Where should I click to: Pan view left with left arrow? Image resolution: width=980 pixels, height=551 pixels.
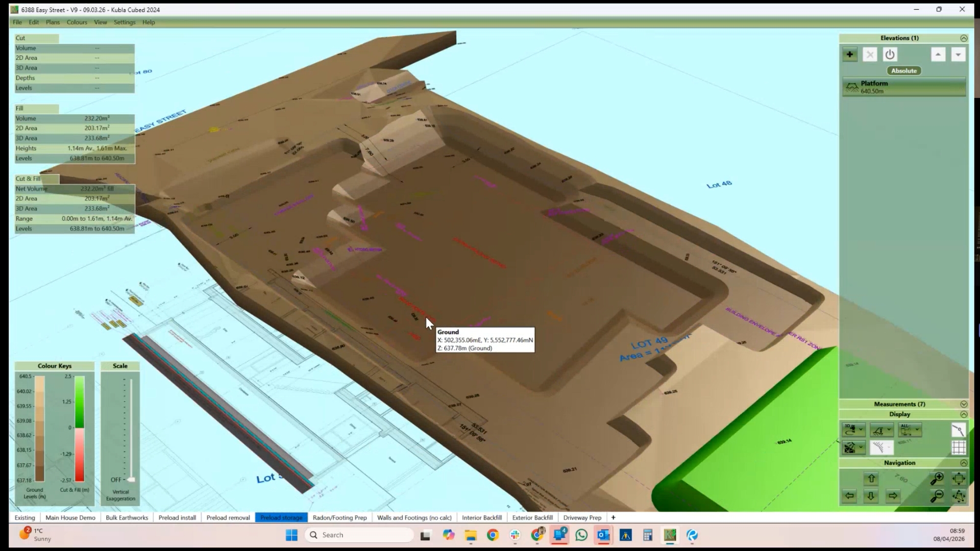click(x=850, y=496)
